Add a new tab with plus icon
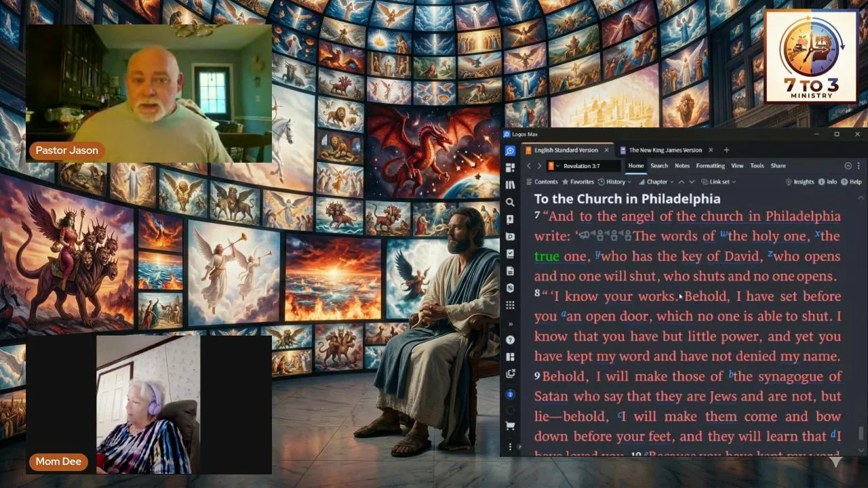This screenshot has height=488, width=868. [726, 150]
